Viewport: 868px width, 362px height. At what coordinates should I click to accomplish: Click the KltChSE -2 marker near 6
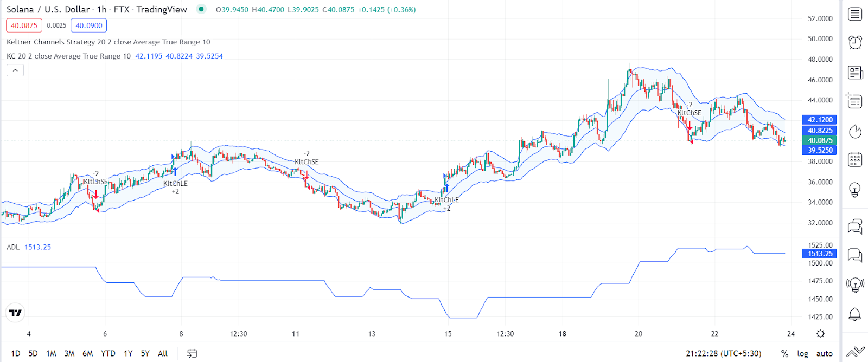95,178
